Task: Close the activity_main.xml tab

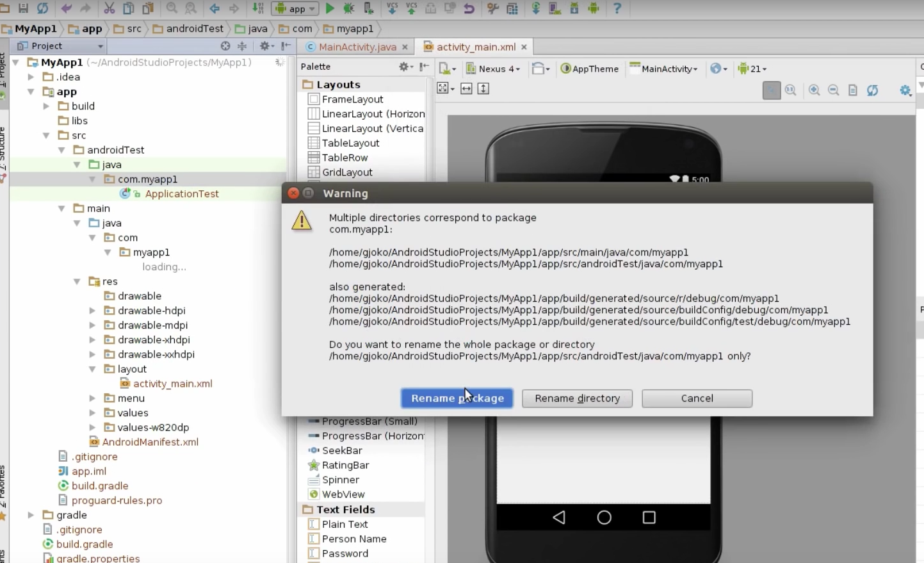Action: [x=524, y=47]
